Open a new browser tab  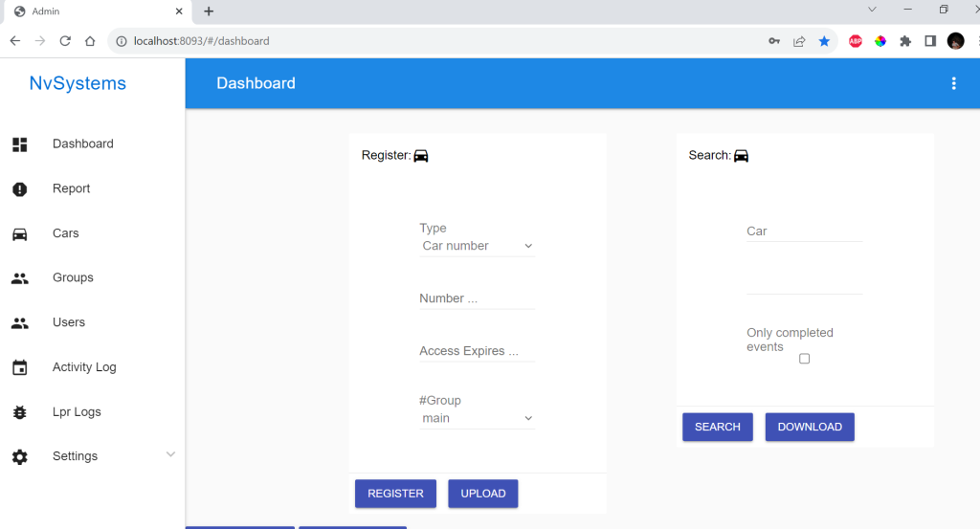coord(209,11)
